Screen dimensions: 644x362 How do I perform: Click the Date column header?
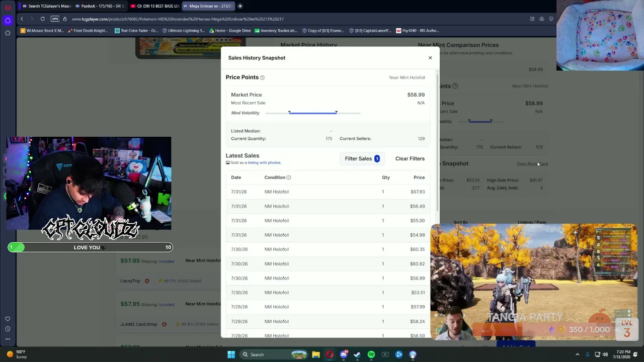236,177
